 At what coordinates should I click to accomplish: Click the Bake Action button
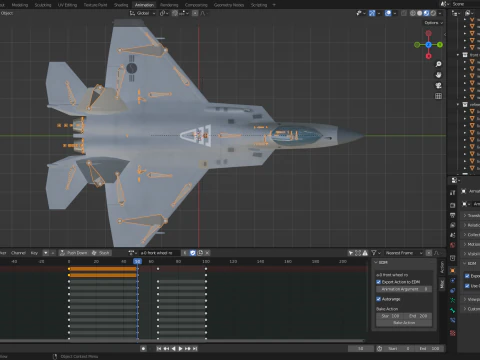coord(404,323)
